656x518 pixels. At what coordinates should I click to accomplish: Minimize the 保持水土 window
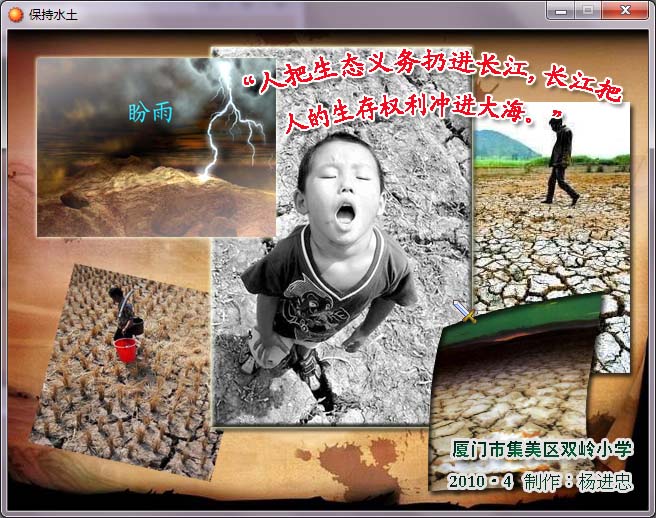(561, 10)
